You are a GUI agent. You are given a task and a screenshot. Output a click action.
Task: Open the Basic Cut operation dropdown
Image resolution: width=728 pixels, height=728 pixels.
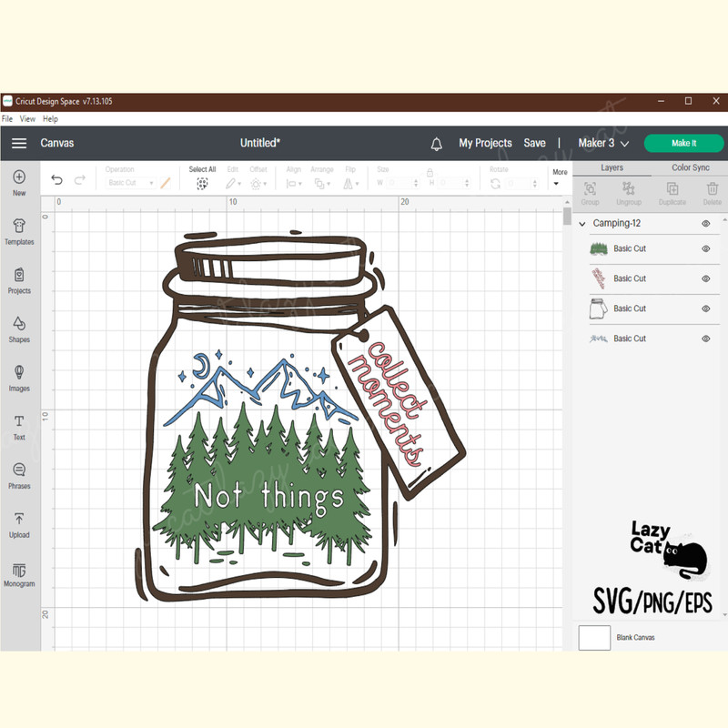(128, 182)
